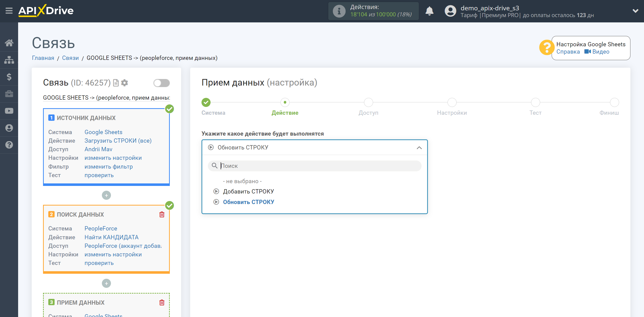Go to the Связи breadcrumb

click(70, 58)
